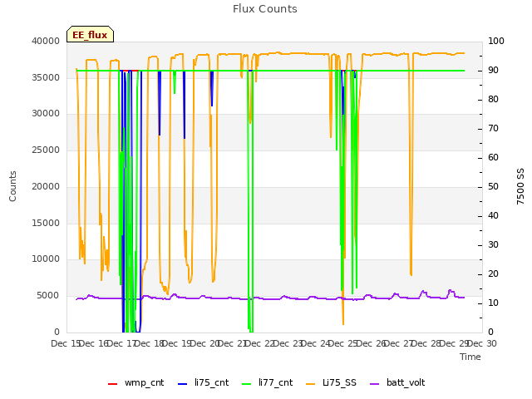
Task: Click the Counts y-axis label
Action: point(12,186)
